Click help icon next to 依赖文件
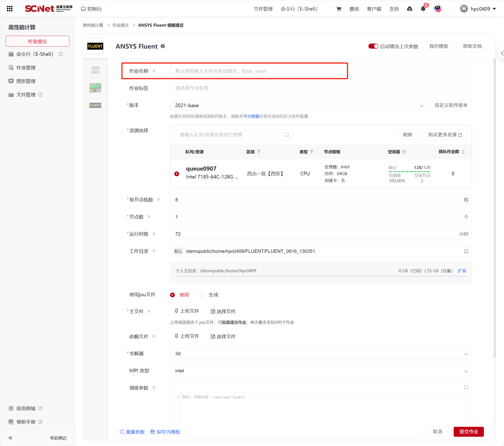 (x=154, y=336)
